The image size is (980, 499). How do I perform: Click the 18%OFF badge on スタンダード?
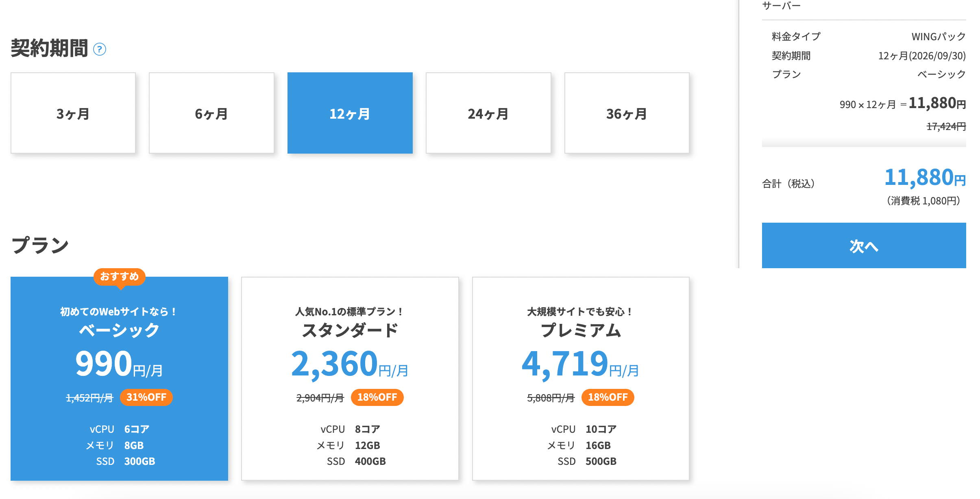click(377, 397)
